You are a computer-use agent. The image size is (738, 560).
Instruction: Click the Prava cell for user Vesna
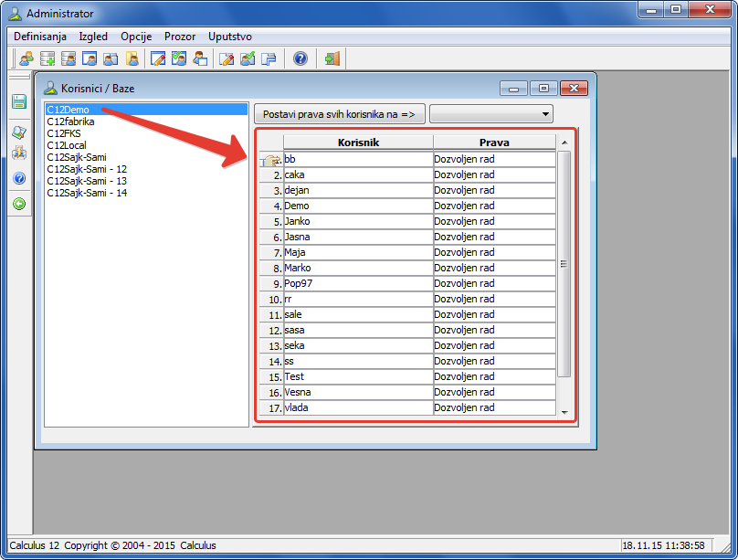pos(494,392)
